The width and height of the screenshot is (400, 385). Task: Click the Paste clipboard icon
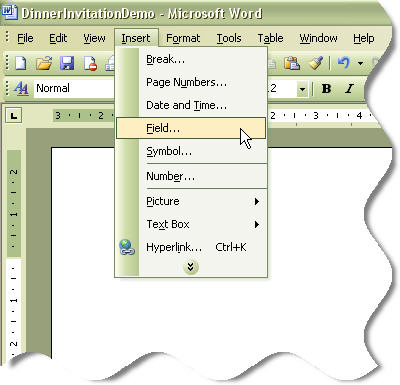292,63
